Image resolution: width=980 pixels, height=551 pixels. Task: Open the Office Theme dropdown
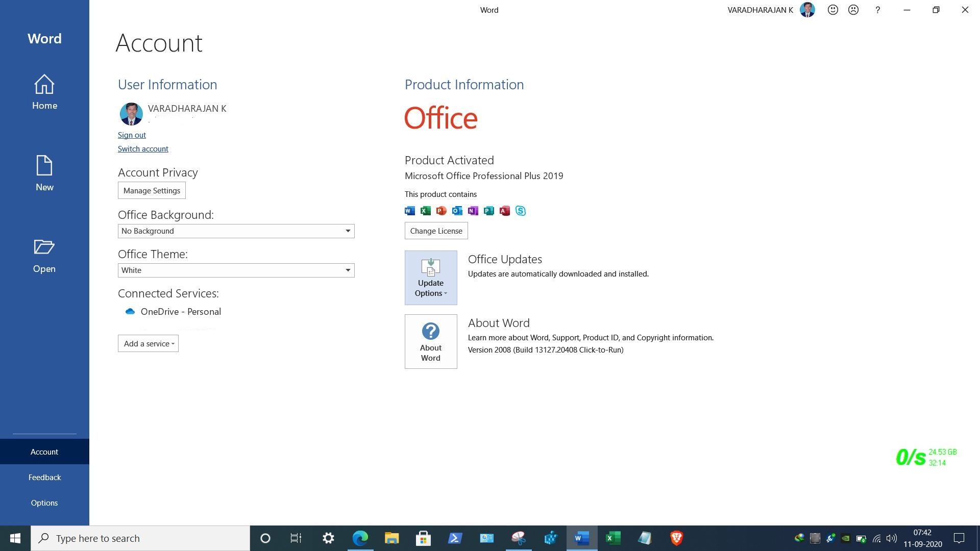(x=236, y=270)
